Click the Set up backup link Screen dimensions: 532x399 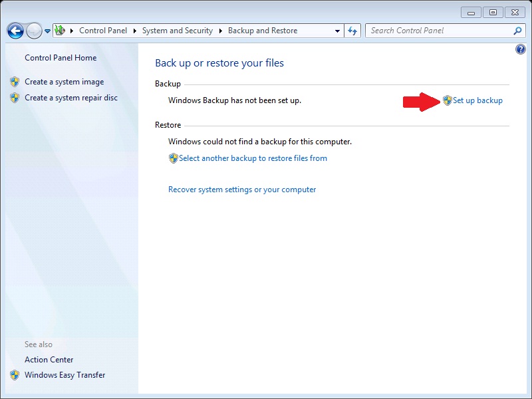click(477, 100)
